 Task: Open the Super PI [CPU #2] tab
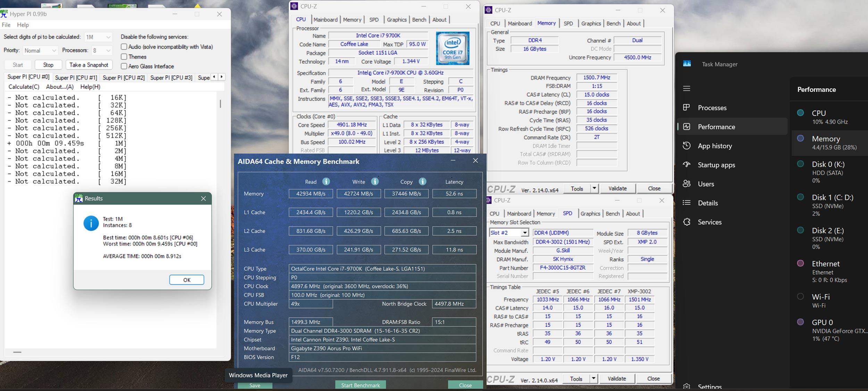[123, 78]
